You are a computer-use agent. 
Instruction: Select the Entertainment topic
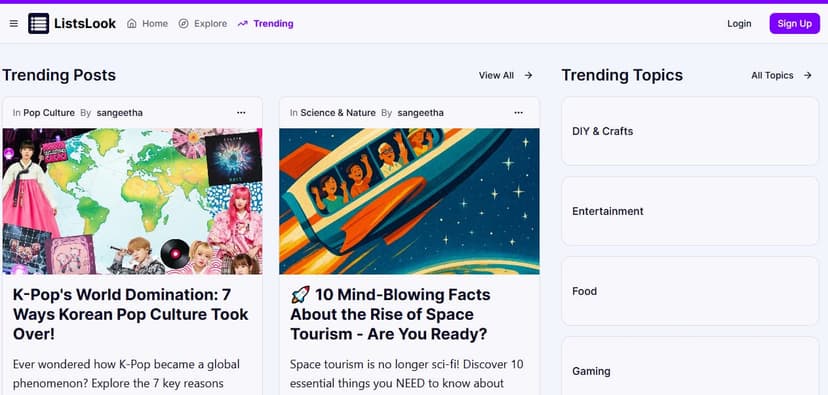[x=690, y=211]
